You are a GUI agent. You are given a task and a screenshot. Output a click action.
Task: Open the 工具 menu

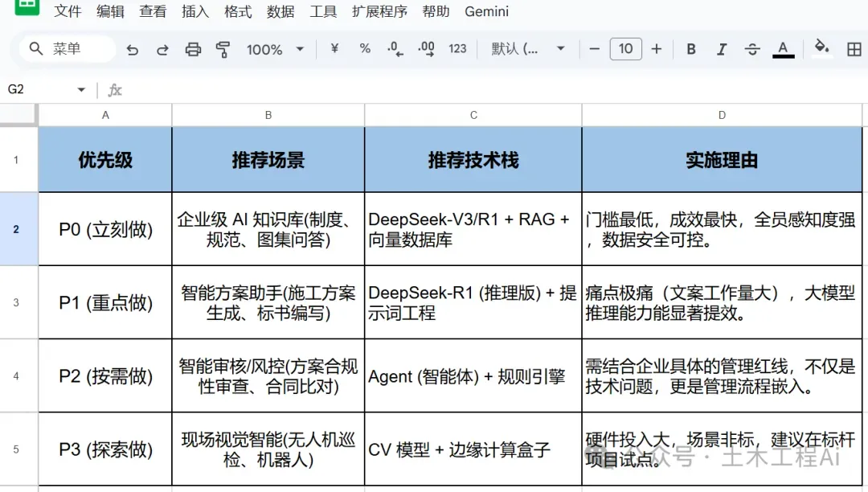tap(323, 11)
